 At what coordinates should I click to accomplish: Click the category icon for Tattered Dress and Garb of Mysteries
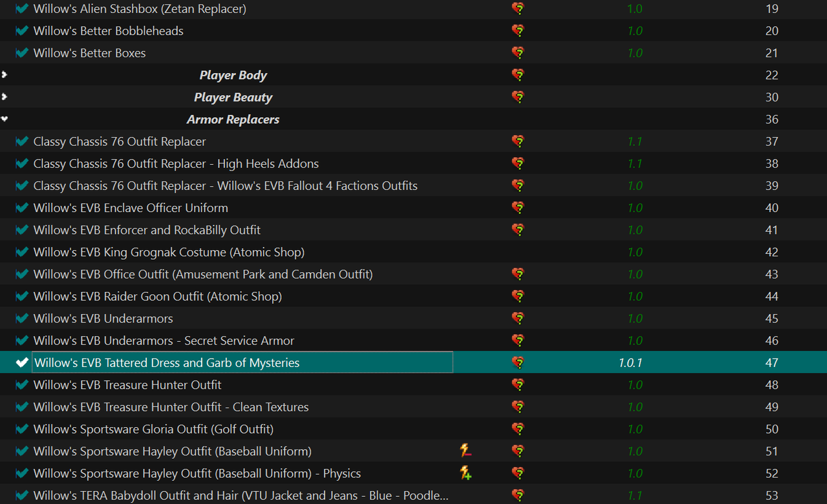pyautogui.click(x=518, y=362)
